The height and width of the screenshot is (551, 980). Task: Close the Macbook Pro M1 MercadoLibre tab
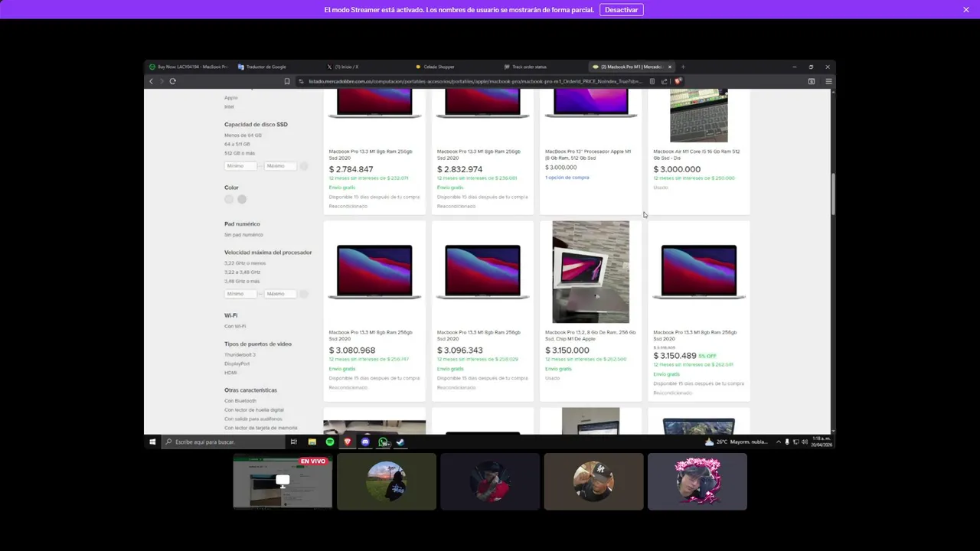670,67
